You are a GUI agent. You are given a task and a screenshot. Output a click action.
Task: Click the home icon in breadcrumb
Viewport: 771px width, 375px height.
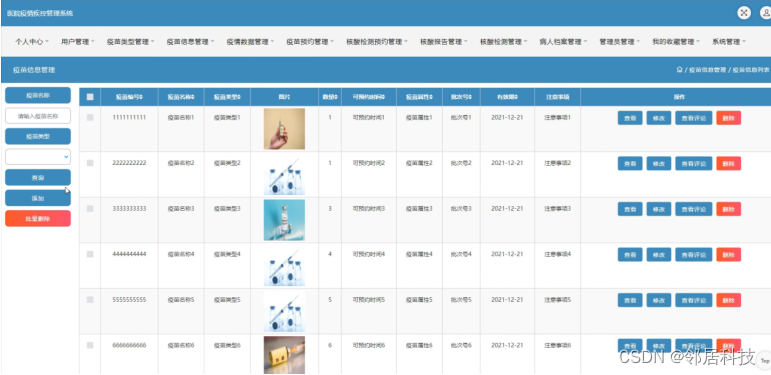click(x=679, y=70)
